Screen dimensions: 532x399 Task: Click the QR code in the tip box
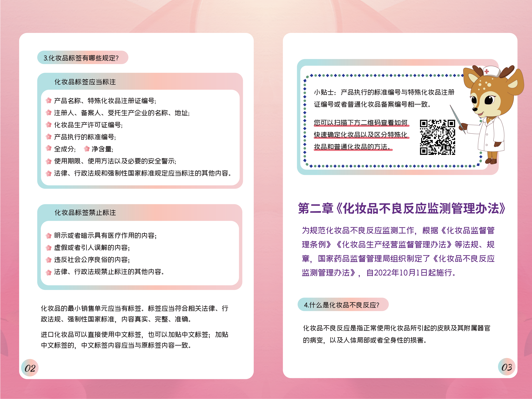pos(437,137)
